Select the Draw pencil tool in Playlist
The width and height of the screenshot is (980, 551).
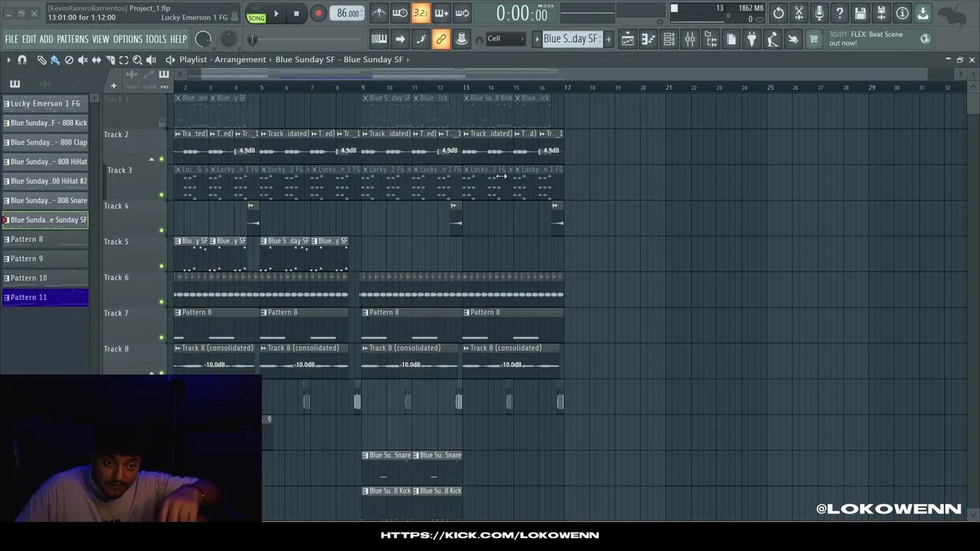tap(41, 60)
